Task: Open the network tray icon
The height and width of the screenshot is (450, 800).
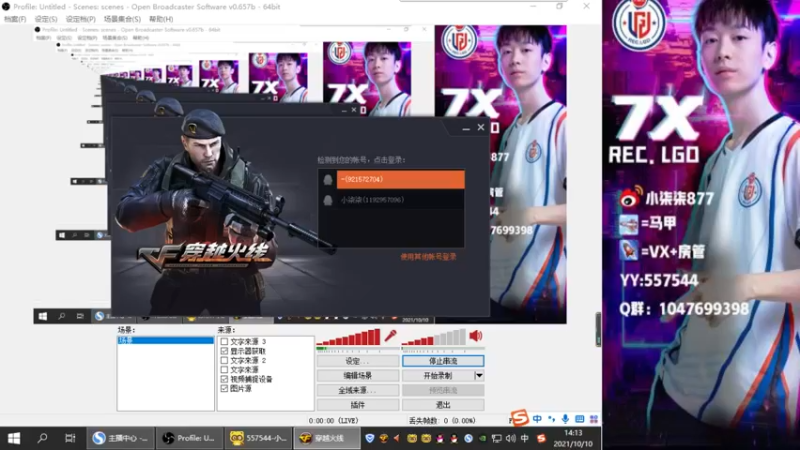Action: click(x=496, y=438)
